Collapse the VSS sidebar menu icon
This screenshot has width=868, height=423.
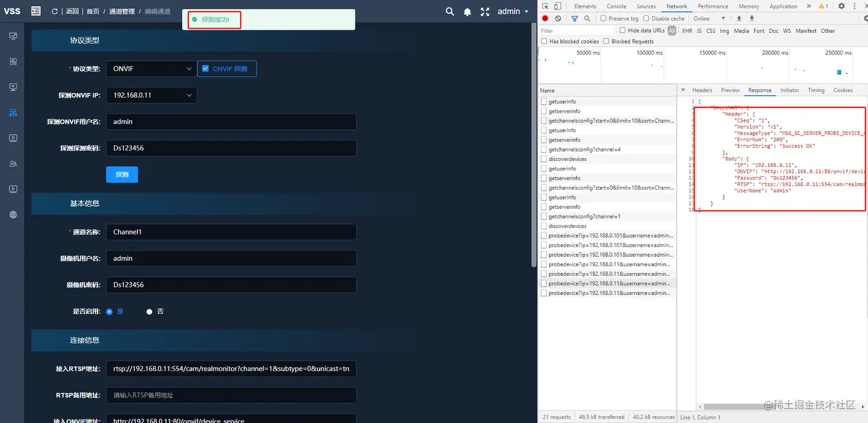(x=36, y=11)
